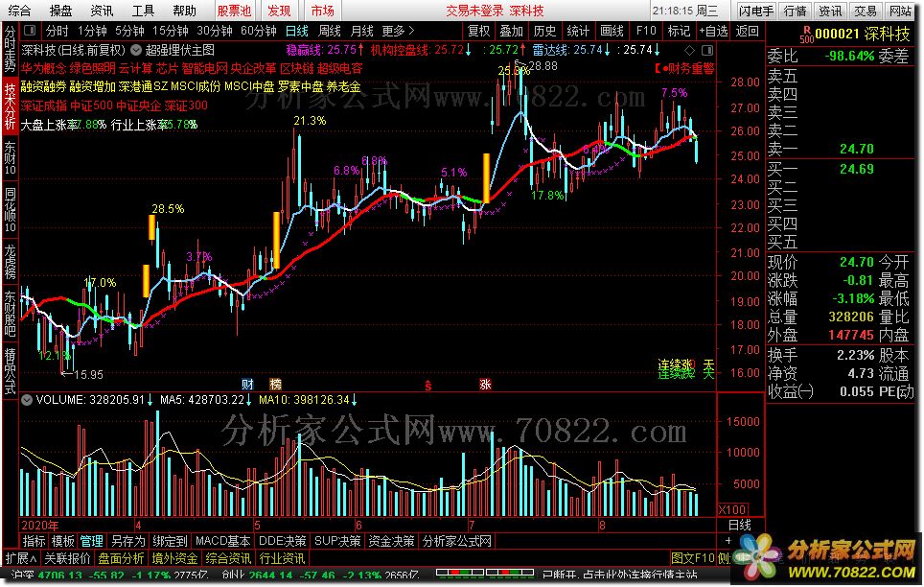
Task: Select the MACD基本 indicator tab
Action: (x=222, y=540)
